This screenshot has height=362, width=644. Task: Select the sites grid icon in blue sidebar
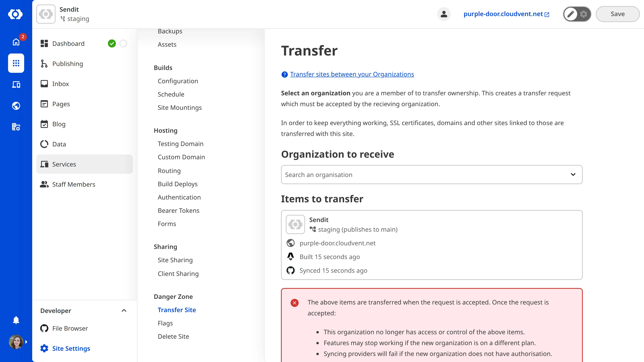(x=16, y=63)
